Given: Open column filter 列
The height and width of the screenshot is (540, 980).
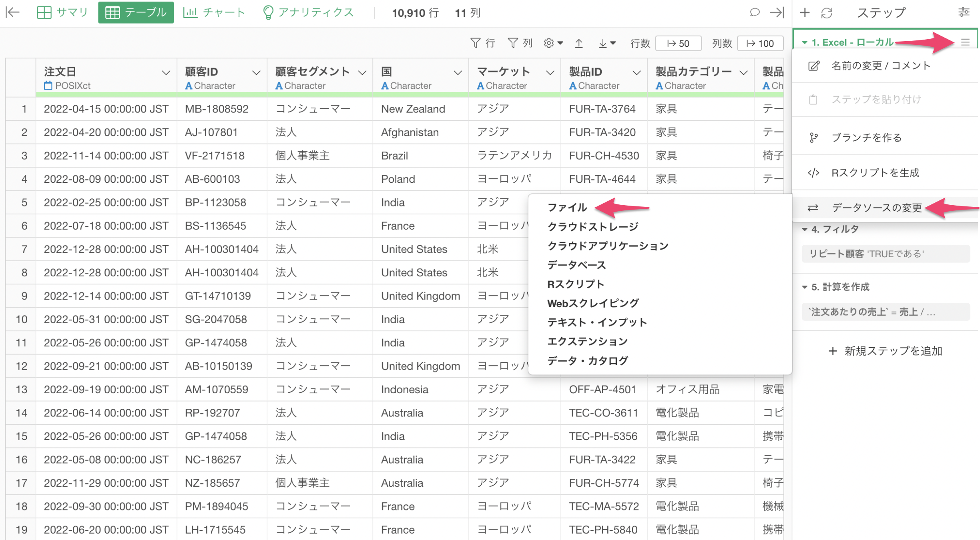Looking at the screenshot, I should (520, 43).
